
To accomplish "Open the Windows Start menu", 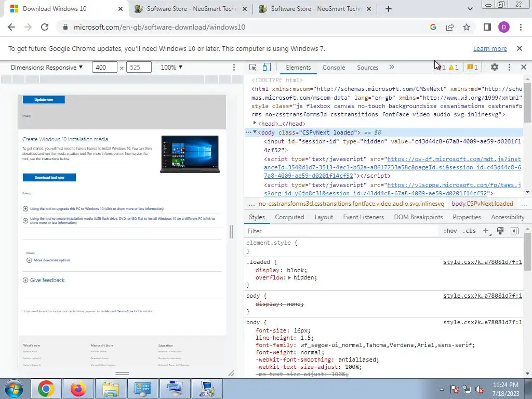I will pos(14,389).
